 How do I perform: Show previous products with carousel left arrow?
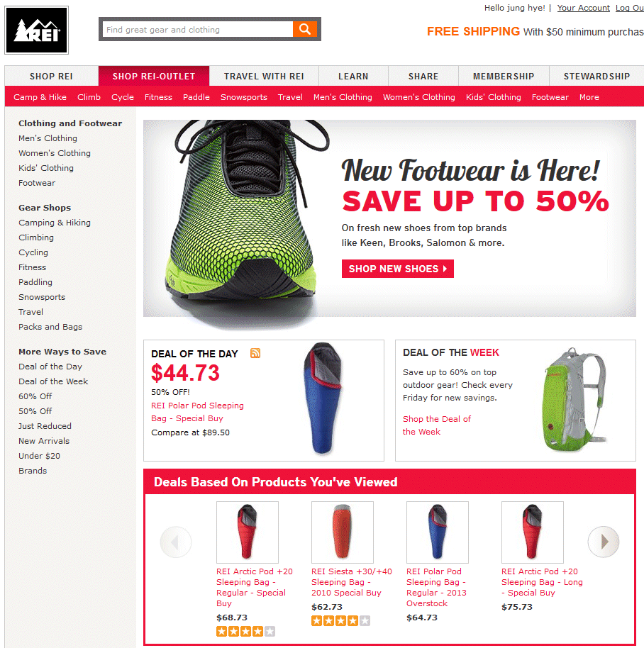coord(176,542)
